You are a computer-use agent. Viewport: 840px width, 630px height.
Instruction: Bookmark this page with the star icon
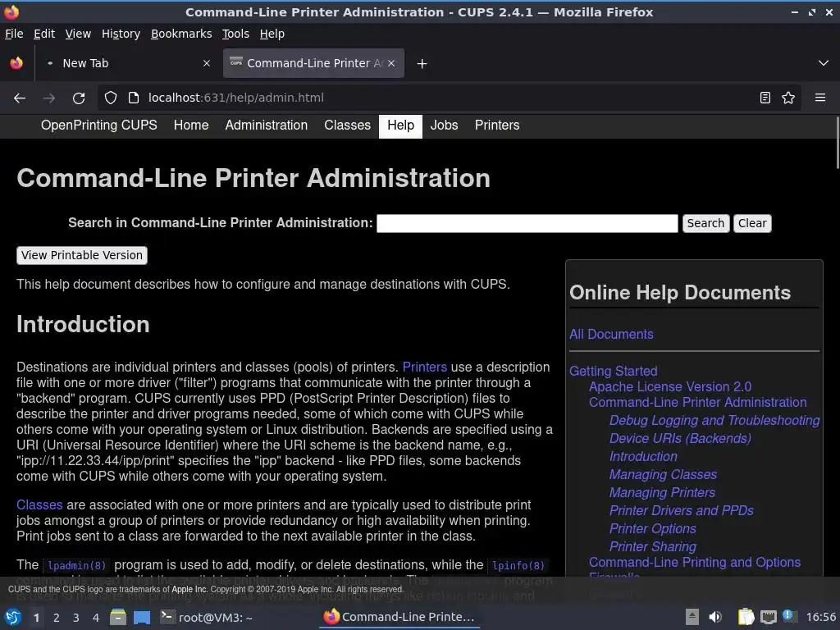pos(788,98)
